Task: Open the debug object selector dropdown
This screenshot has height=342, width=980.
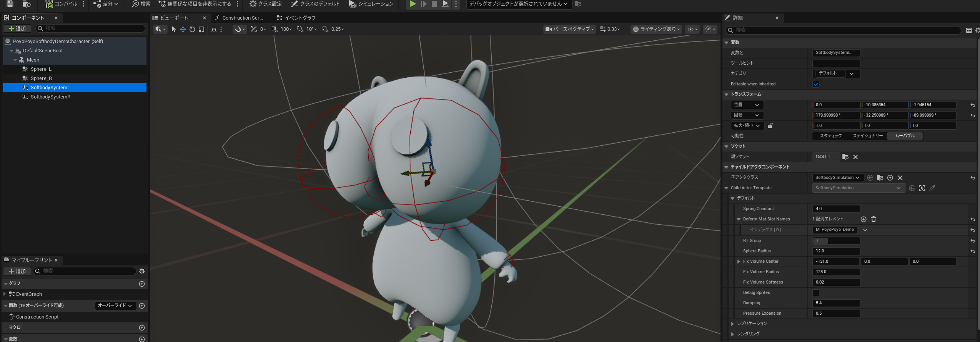Action: pyautogui.click(x=519, y=4)
